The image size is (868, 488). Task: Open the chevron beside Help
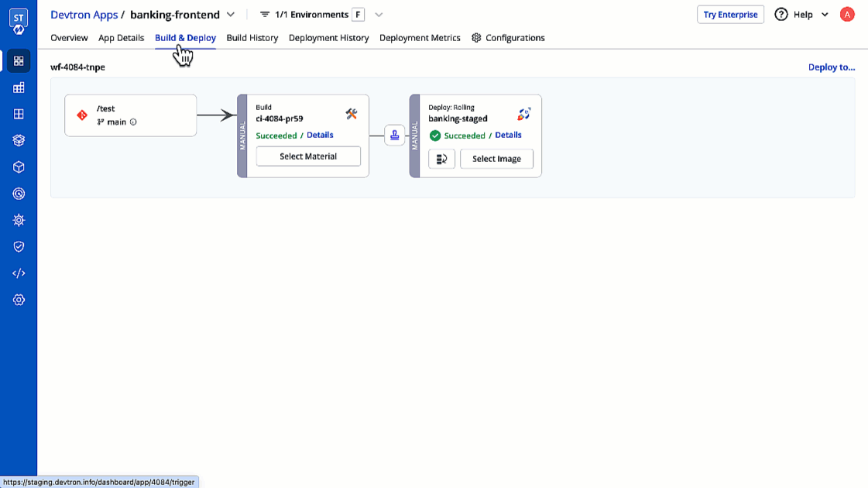tap(824, 14)
